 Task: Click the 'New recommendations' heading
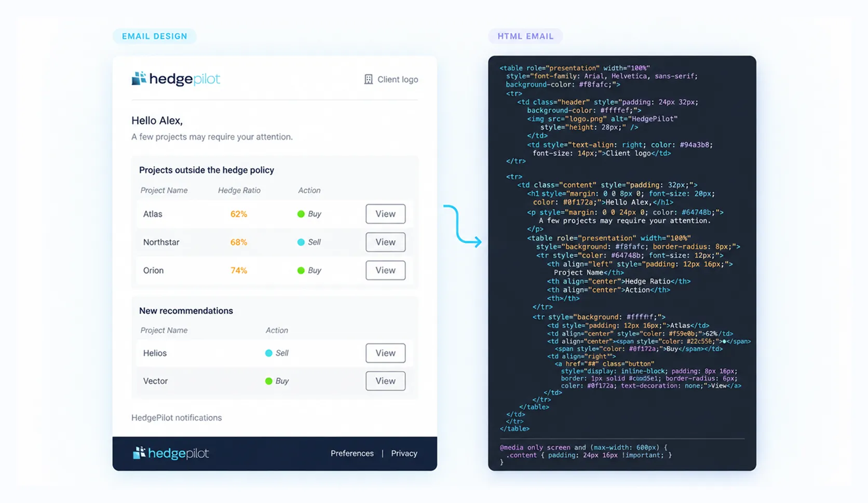click(186, 311)
